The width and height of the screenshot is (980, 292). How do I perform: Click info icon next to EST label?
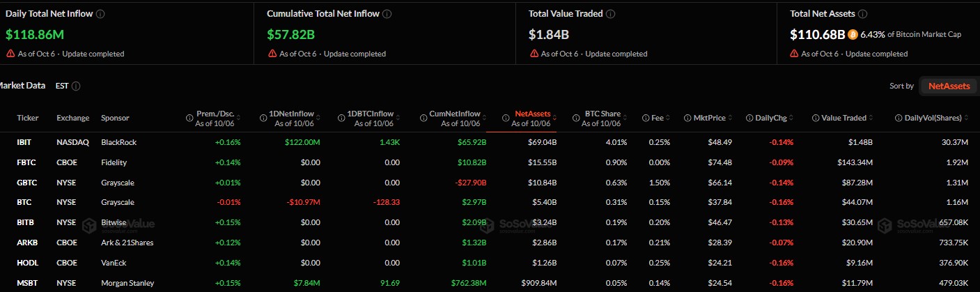[x=76, y=86]
